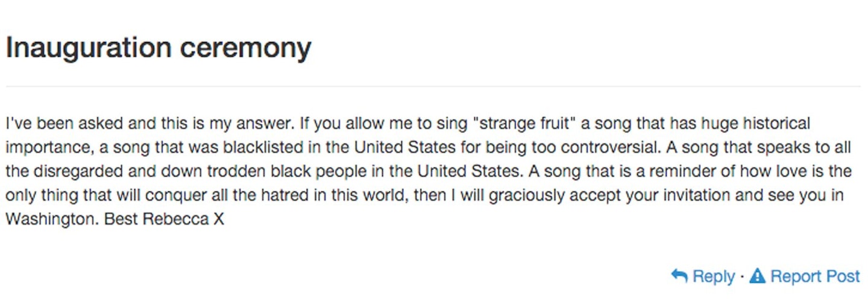The height and width of the screenshot is (306, 868).
Task: Click the horizontal divider below the title
Action: click(433, 87)
